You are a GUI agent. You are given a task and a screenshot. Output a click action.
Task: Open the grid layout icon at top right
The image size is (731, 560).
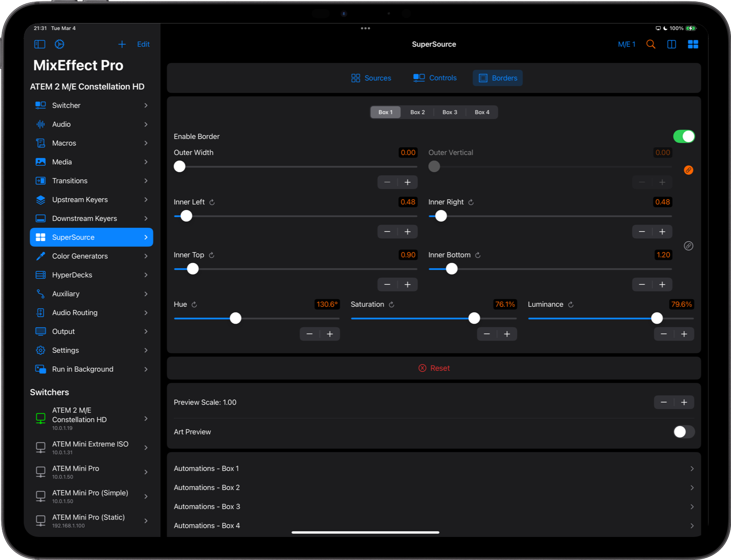click(x=693, y=44)
